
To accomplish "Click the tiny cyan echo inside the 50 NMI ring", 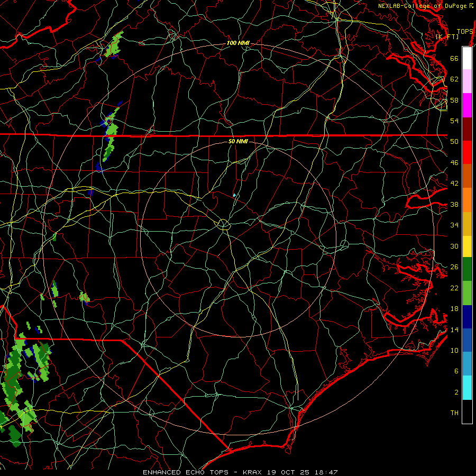I will coord(234,196).
